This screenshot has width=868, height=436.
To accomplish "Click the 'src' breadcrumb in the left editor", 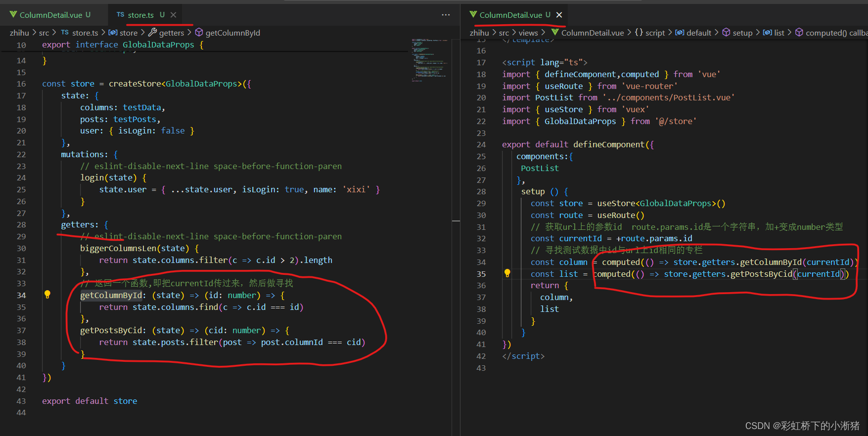I will point(44,33).
